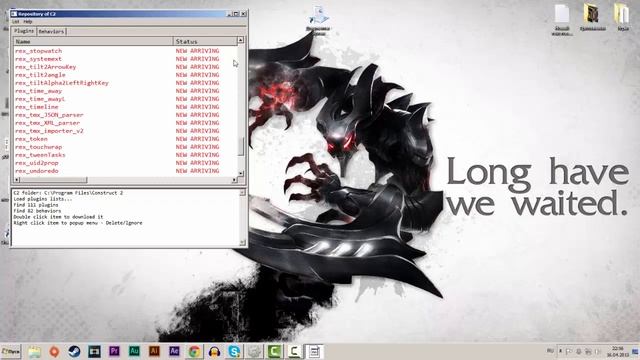640x360 pixels.
Task: Select the rex_timeline plugin row
Action: tap(125, 107)
